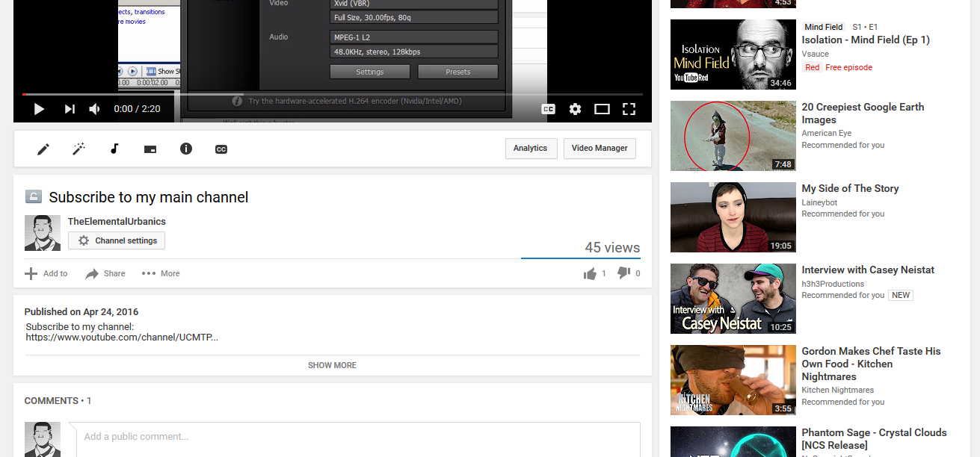This screenshot has height=457, width=980.
Task: Expand description with SHOW MORE
Action: (x=332, y=365)
